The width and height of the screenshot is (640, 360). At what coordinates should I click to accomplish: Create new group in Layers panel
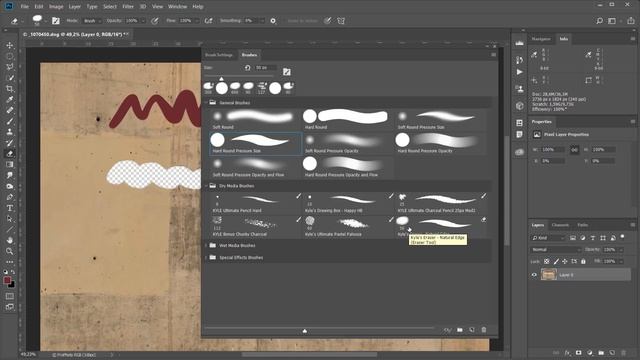[x=601, y=353]
